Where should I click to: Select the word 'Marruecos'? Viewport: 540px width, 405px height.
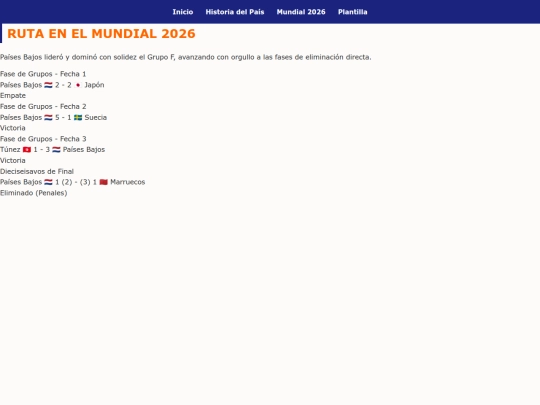click(x=128, y=182)
